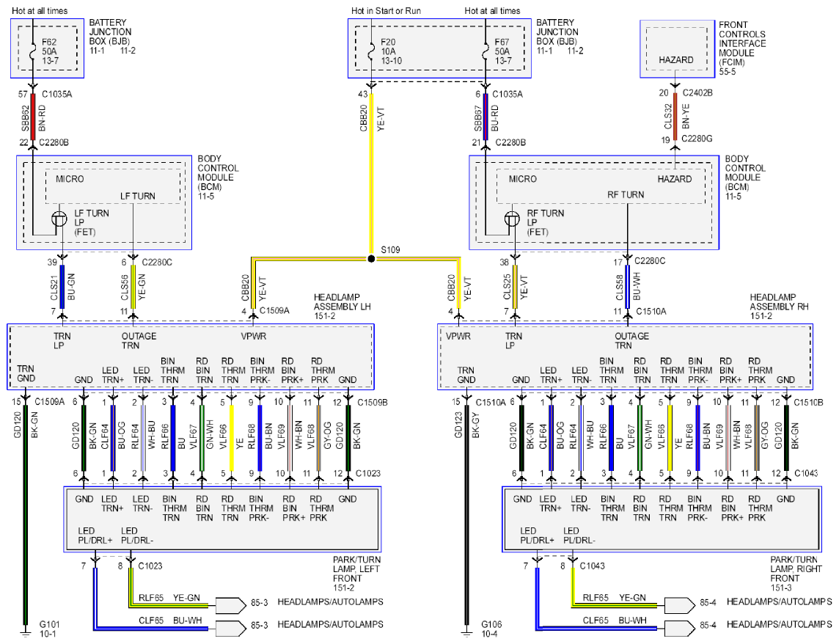This screenshot has height=644, width=839.
Task: Select wire label CLS25 YE-VT
Action: [515, 287]
